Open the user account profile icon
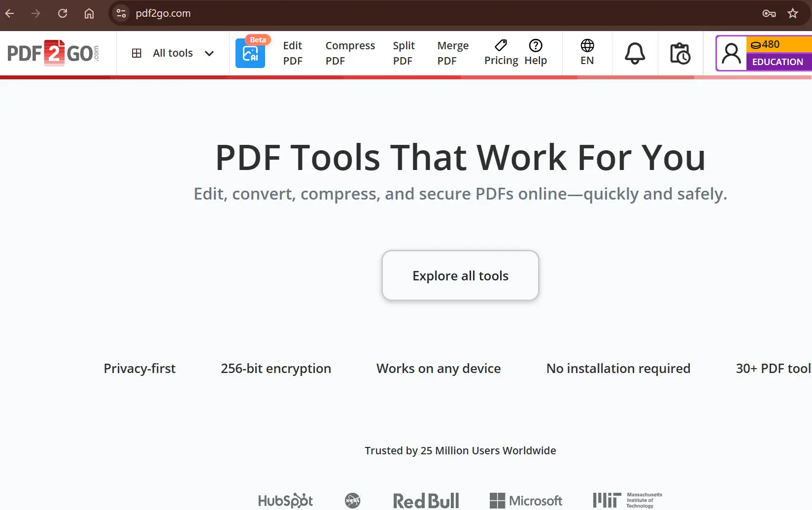The height and width of the screenshot is (510, 812). [x=731, y=53]
